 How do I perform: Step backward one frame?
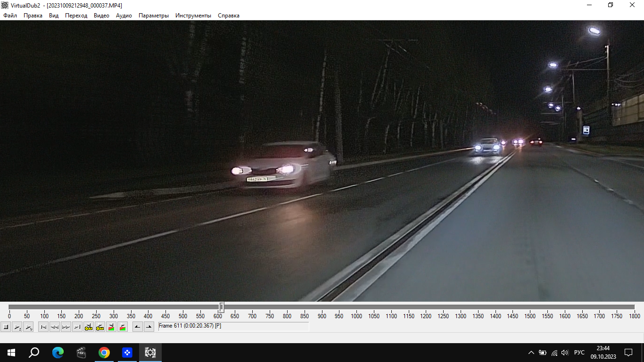tap(55, 327)
